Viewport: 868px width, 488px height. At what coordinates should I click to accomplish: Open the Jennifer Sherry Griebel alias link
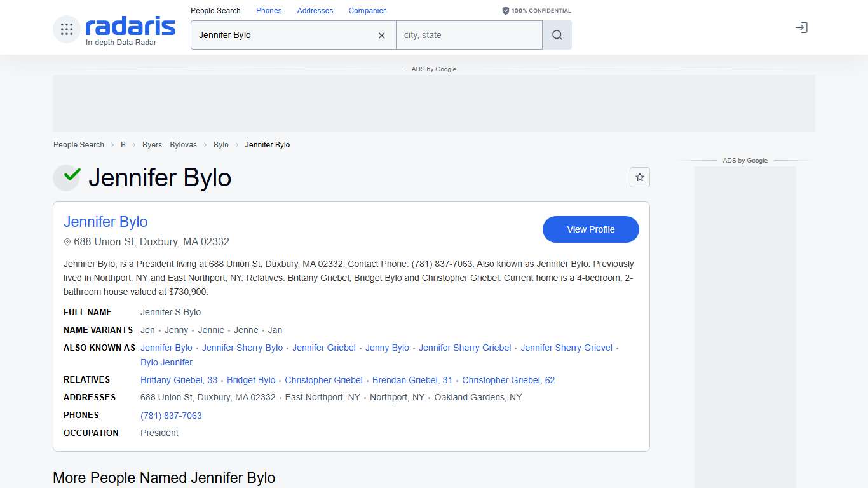coord(465,348)
